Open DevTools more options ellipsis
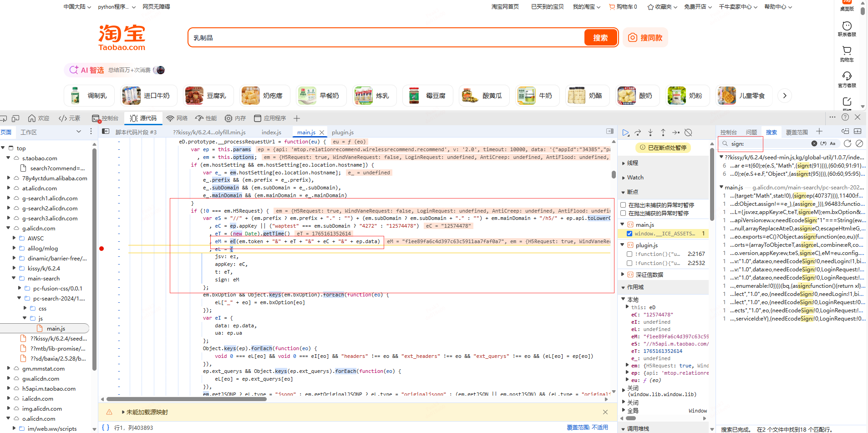 click(832, 117)
